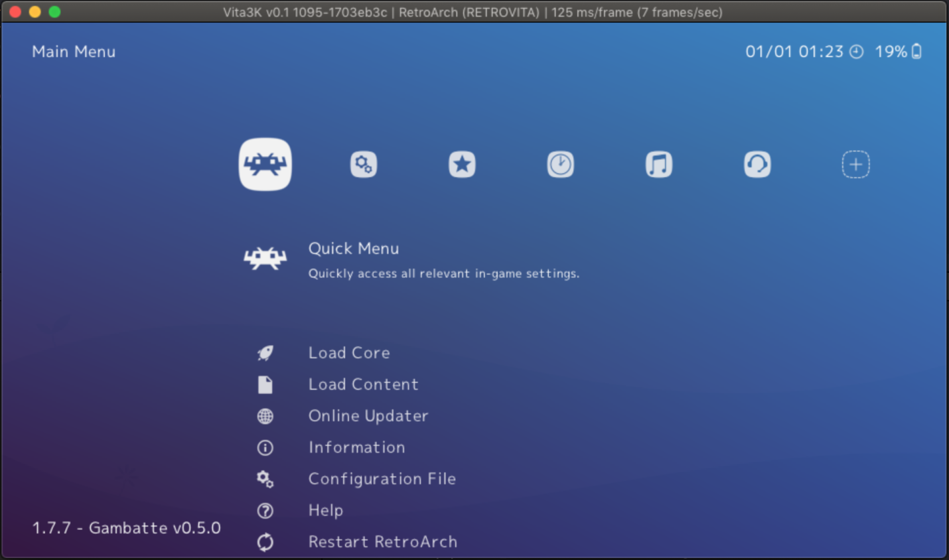Open the History clock tab icon
The image size is (949, 560).
tap(561, 165)
